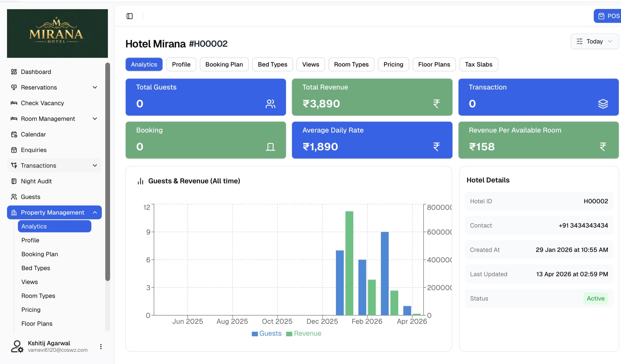The width and height of the screenshot is (621, 364).
Task: Click the sidebar vertical scrollbar
Action: tap(108, 172)
